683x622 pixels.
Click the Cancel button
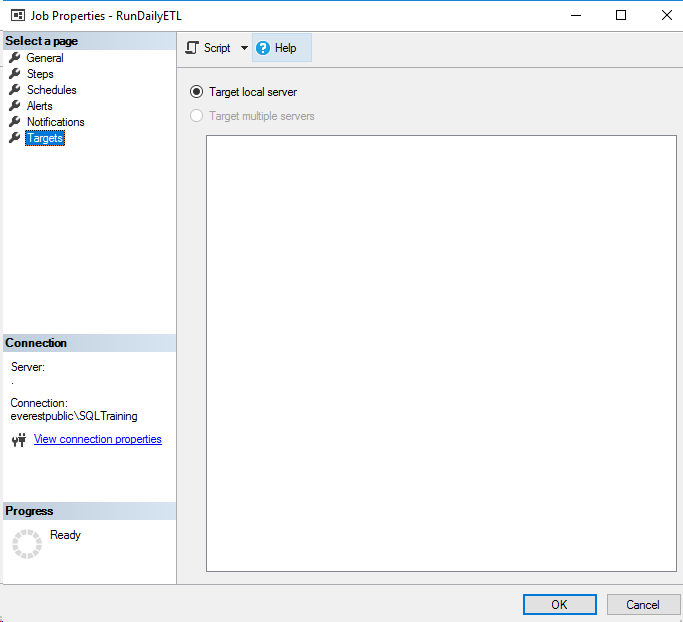click(643, 604)
